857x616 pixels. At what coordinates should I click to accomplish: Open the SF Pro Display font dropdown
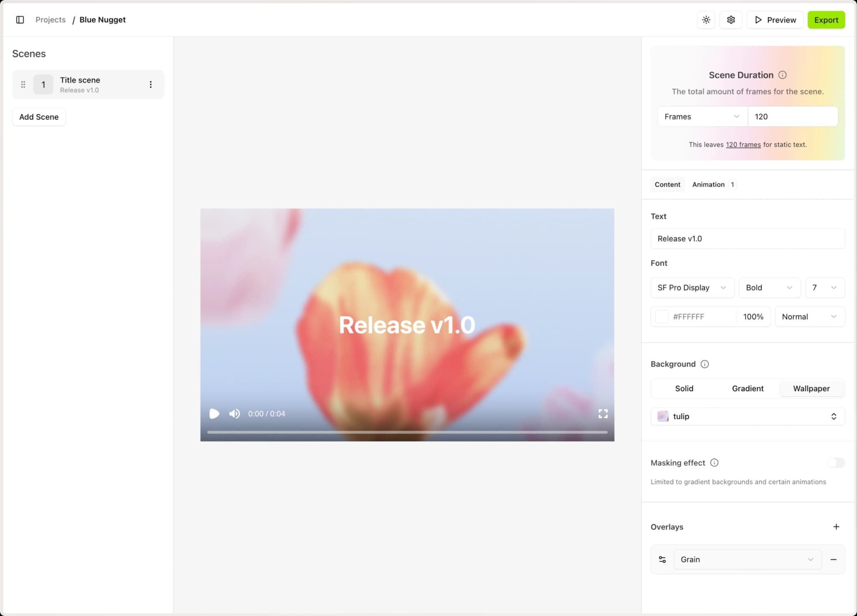click(x=692, y=287)
